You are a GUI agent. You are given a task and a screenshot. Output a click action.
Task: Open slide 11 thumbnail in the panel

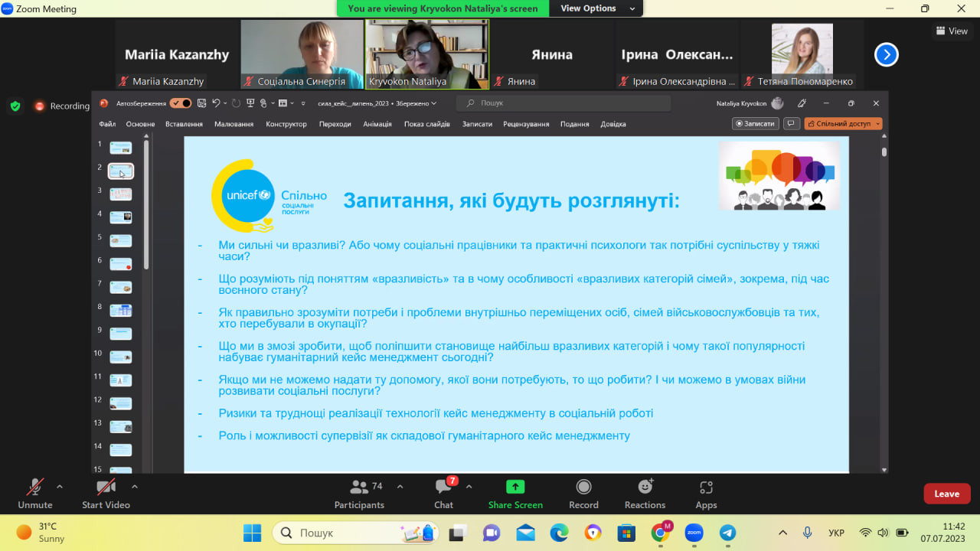click(121, 380)
